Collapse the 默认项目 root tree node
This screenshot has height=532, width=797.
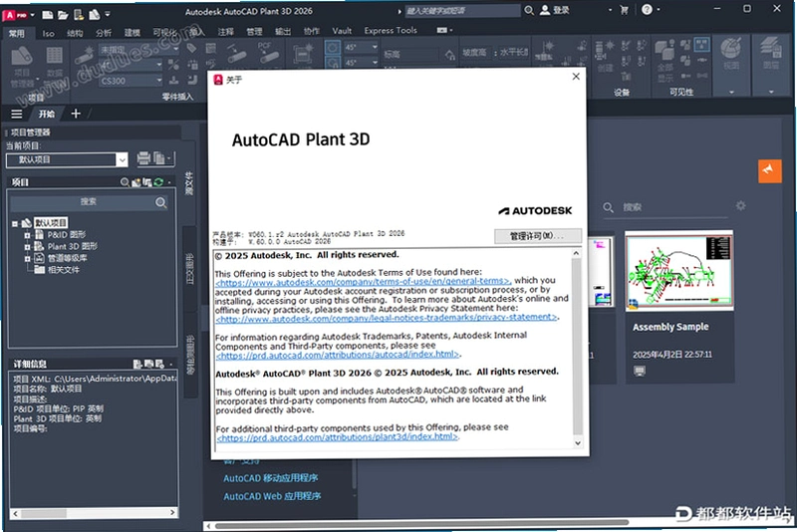pos(15,223)
